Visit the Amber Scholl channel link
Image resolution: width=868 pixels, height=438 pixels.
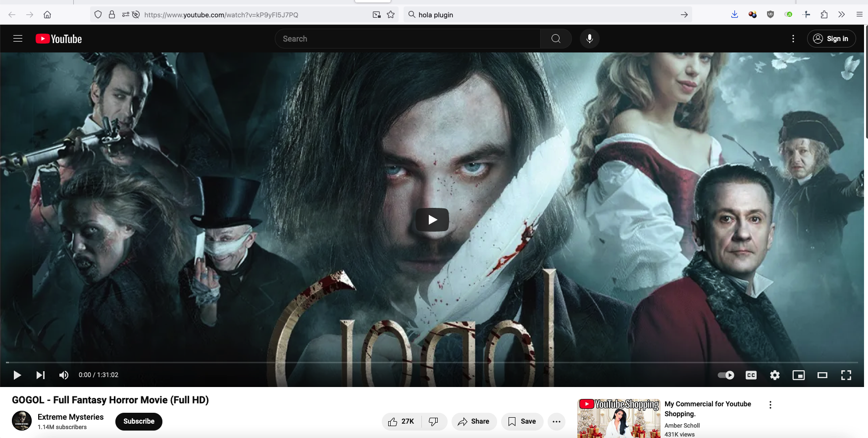[x=682, y=426]
